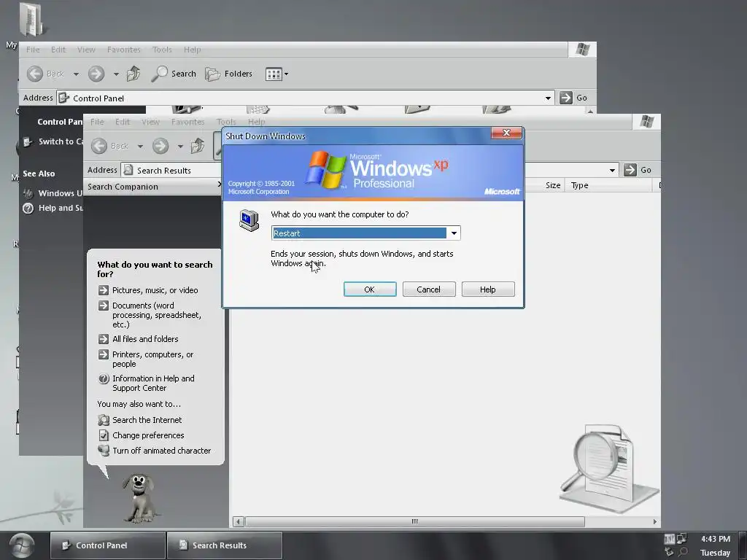The height and width of the screenshot is (560, 747).
Task: Click the Control Panel address field
Action: (306, 98)
